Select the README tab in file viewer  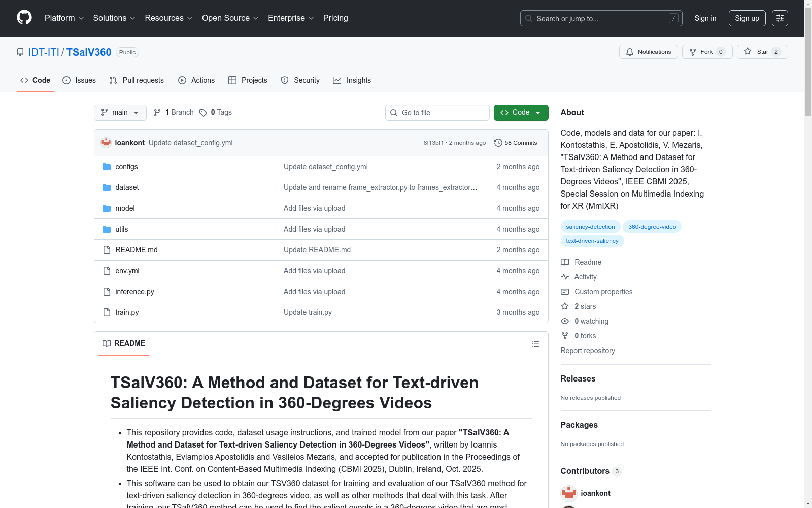point(124,344)
